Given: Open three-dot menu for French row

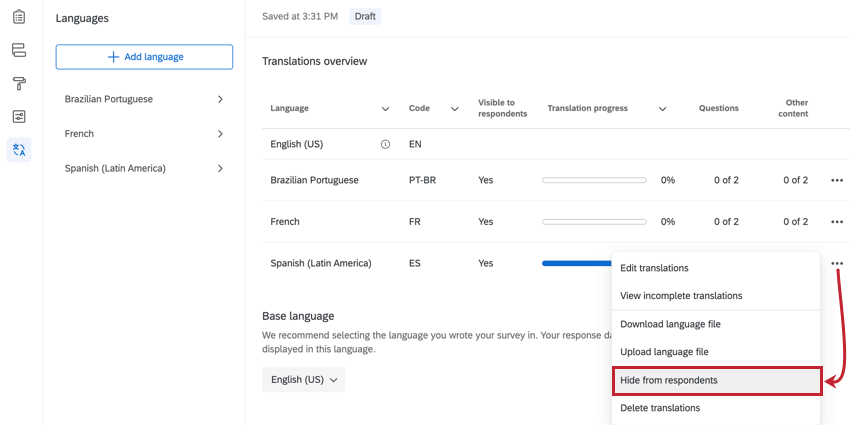Looking at the screenshot, I should [x=836, y=222].
